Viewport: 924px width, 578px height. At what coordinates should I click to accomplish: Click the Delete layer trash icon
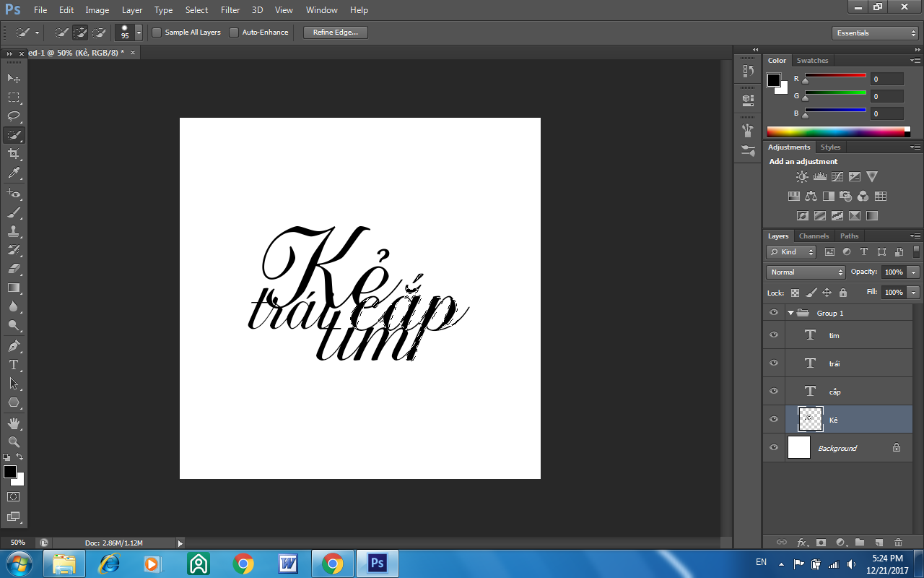[898, 542]
